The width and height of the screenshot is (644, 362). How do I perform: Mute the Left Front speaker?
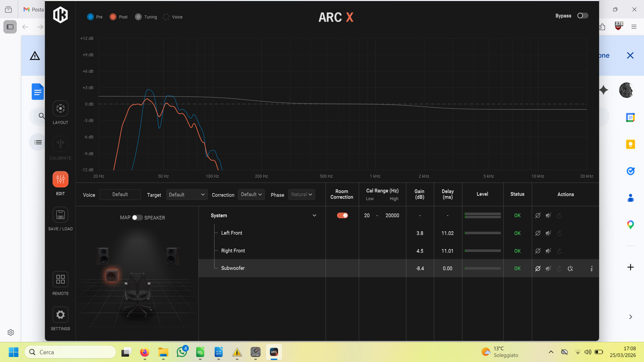coord(548,233)
